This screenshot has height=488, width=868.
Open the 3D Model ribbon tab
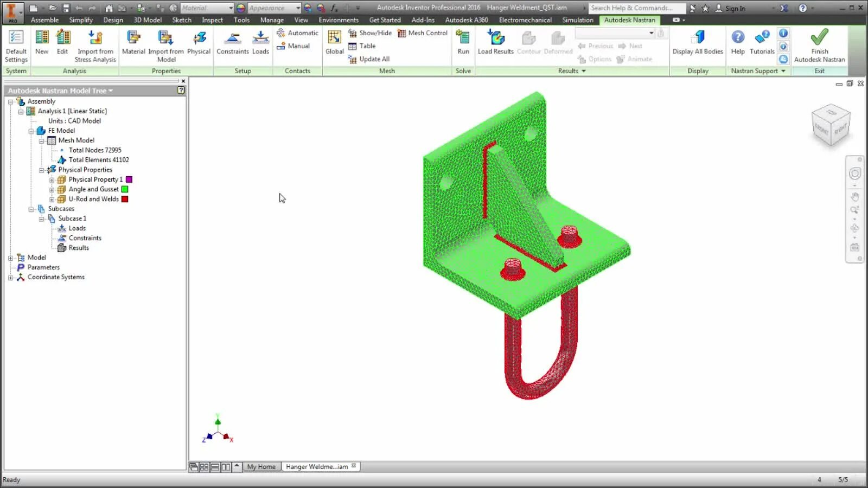[x=148, y=20]
